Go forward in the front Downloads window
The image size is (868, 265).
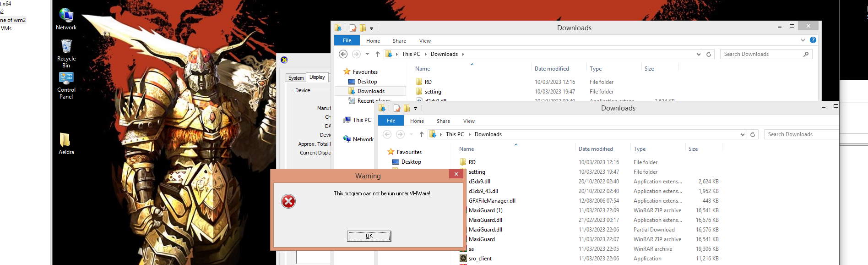click(400, 134)
